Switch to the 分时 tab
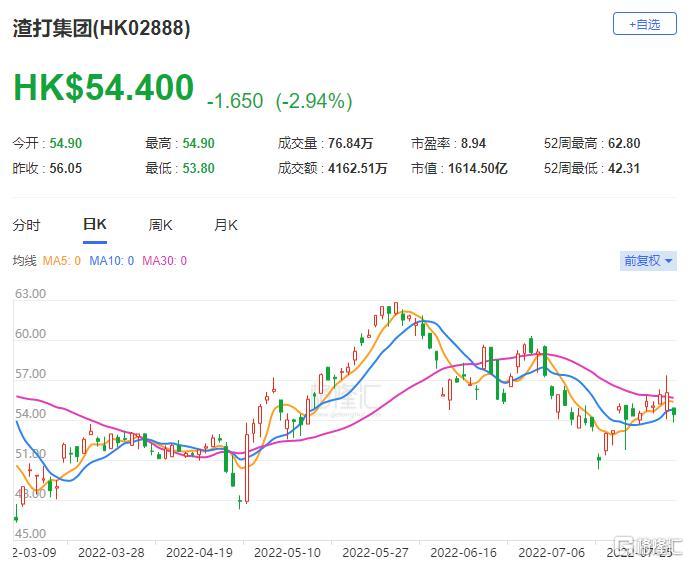Screen dimensions: 689x563 [x=26, y=225]
